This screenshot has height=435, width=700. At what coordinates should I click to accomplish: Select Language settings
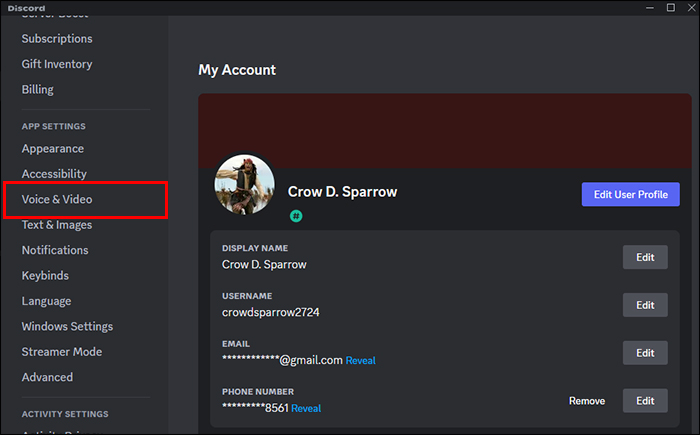[x=46, y=301]
